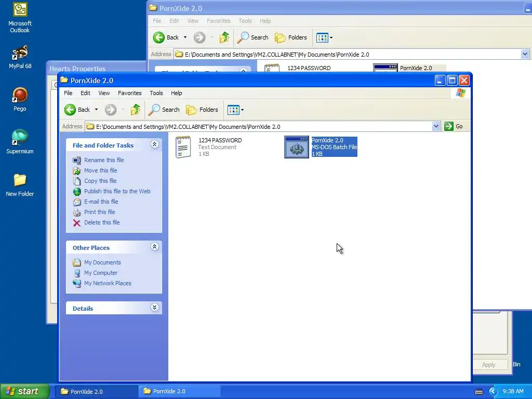
Task: Expand the Details panel
Action: pos(154,308)
